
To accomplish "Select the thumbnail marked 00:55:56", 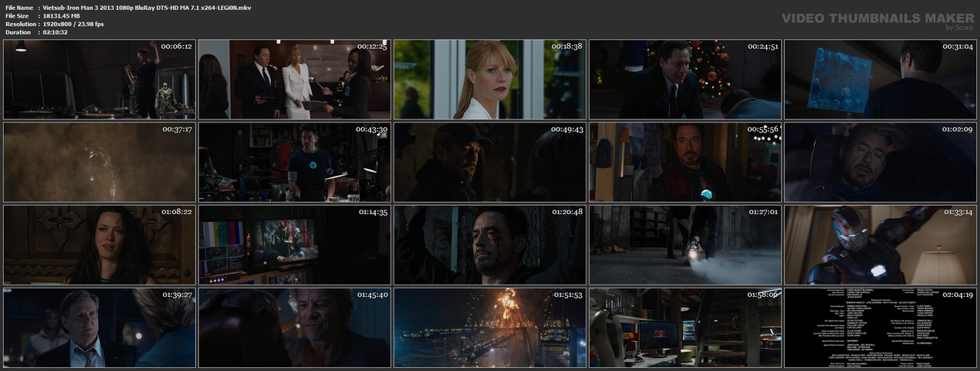I will 685,162.
